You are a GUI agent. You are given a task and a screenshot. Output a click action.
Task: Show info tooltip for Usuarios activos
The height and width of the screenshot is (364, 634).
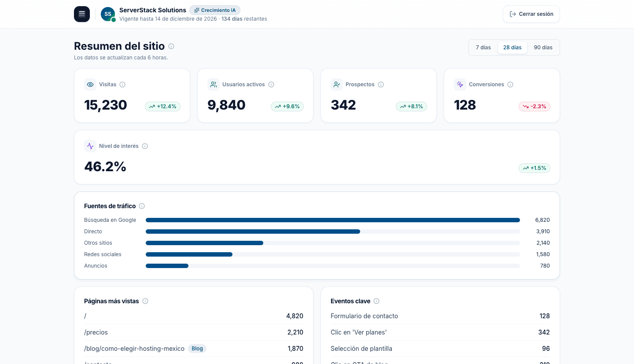[x=271, y=85]
